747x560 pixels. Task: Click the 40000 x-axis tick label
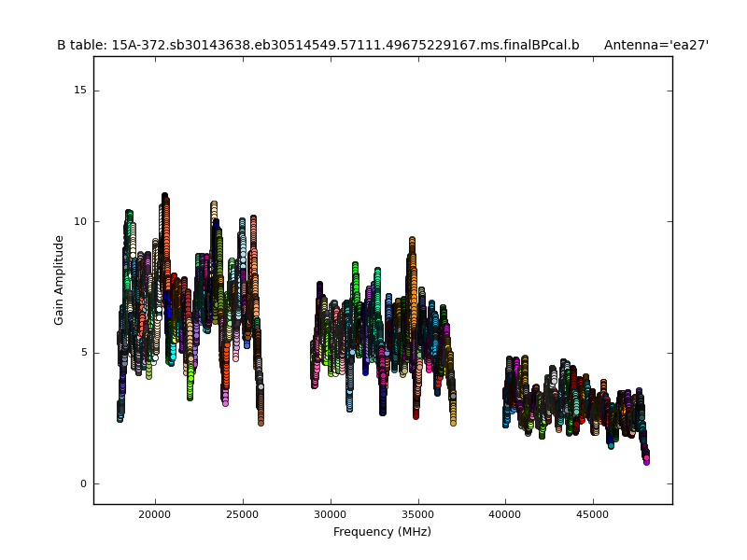coord(505,514)
